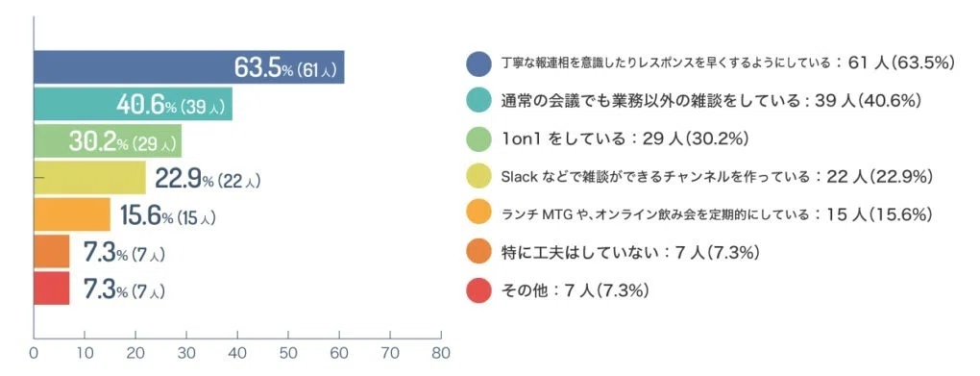
Task: Select the dark orange 7.3% bar
Action: [x=52, y=252]
